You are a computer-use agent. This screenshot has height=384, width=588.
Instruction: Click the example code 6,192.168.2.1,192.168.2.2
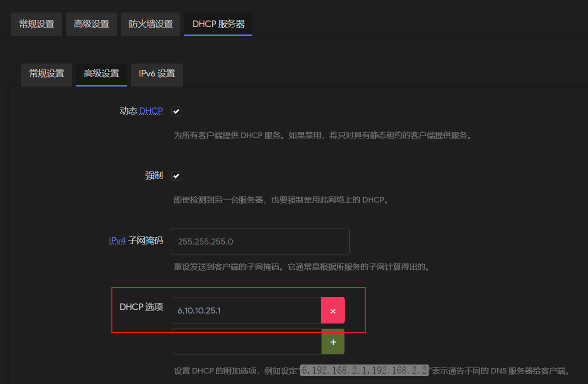click(x=364, y=370)
